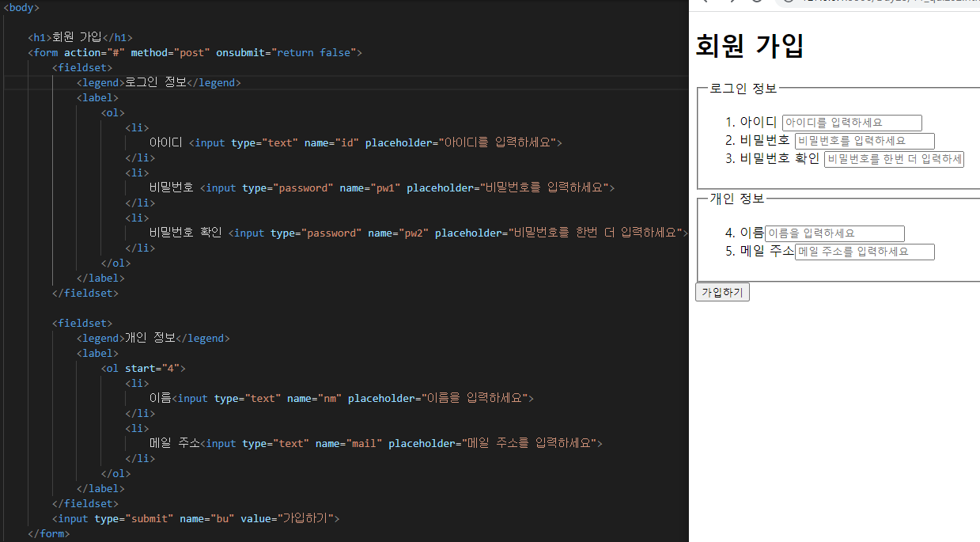The width and height of the screenshot is (980, 542).
Task: Place cursor on the <body> tag in the editor
Action: click(21, 7)
